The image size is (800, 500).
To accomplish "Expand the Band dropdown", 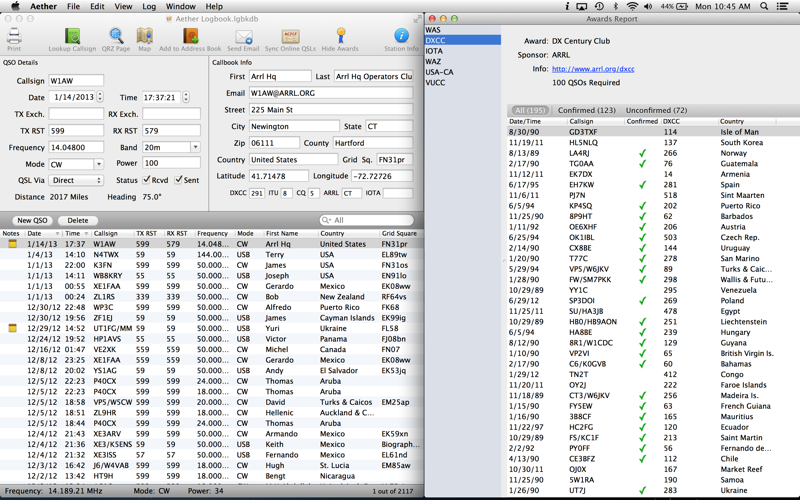I will pos(196,147).
